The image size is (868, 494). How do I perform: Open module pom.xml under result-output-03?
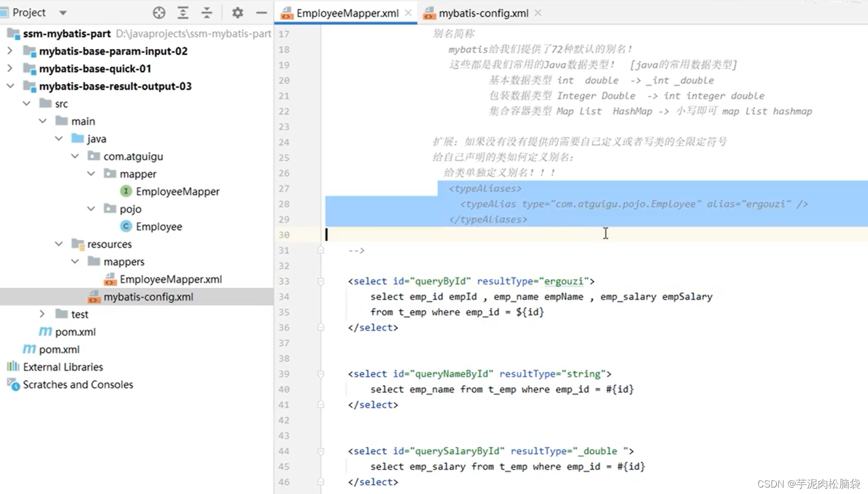(75, 332)
